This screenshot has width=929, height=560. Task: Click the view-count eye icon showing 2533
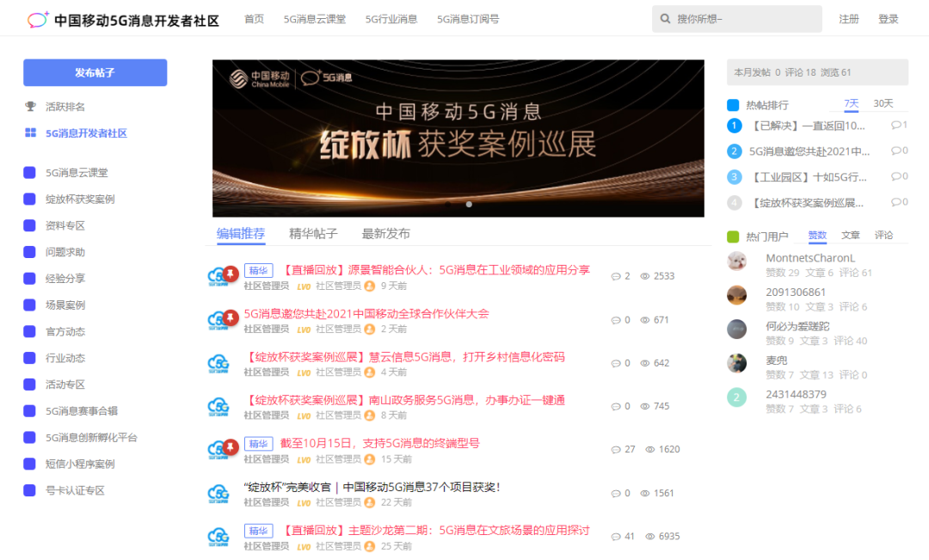click(x=644, y=276)
